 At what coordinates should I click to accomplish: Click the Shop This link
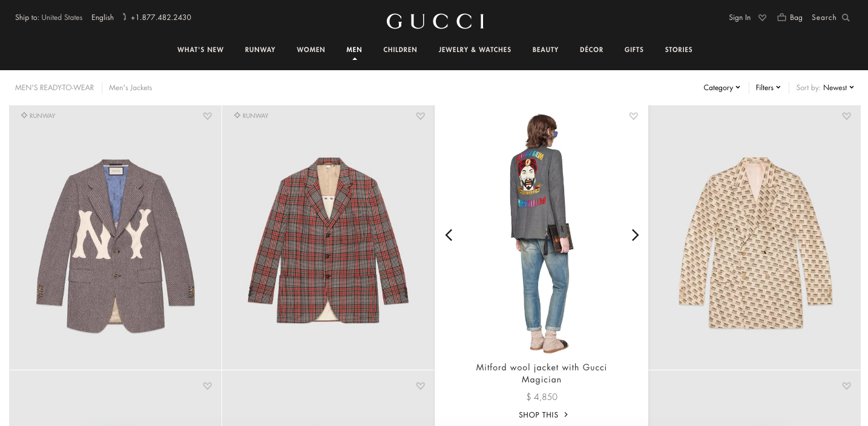pyautogui.click(x=543, y=415)
